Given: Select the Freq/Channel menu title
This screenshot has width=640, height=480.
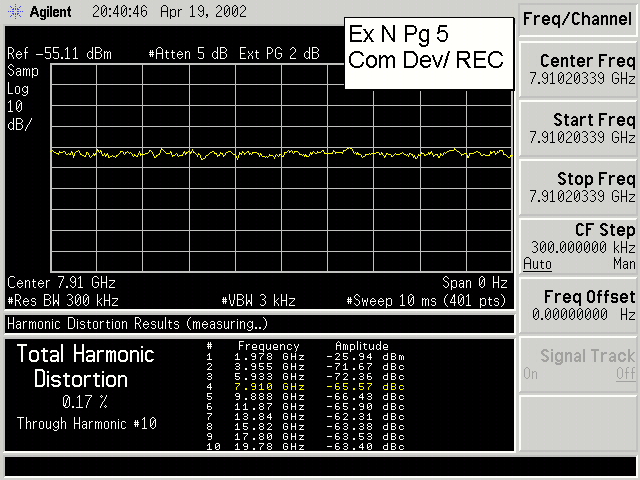Looking at the screenshot, I should click(x=580, y=19).
